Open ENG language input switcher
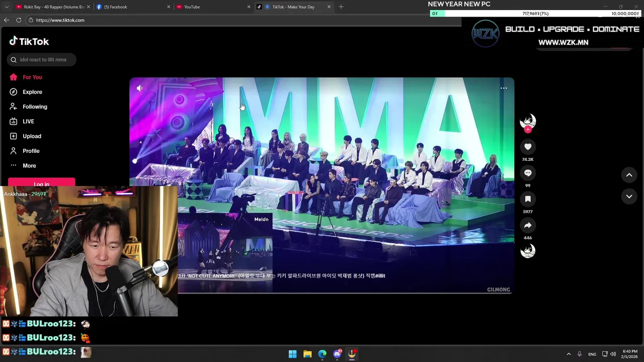Viewport: 644px width, 362px height. point(592,354)
